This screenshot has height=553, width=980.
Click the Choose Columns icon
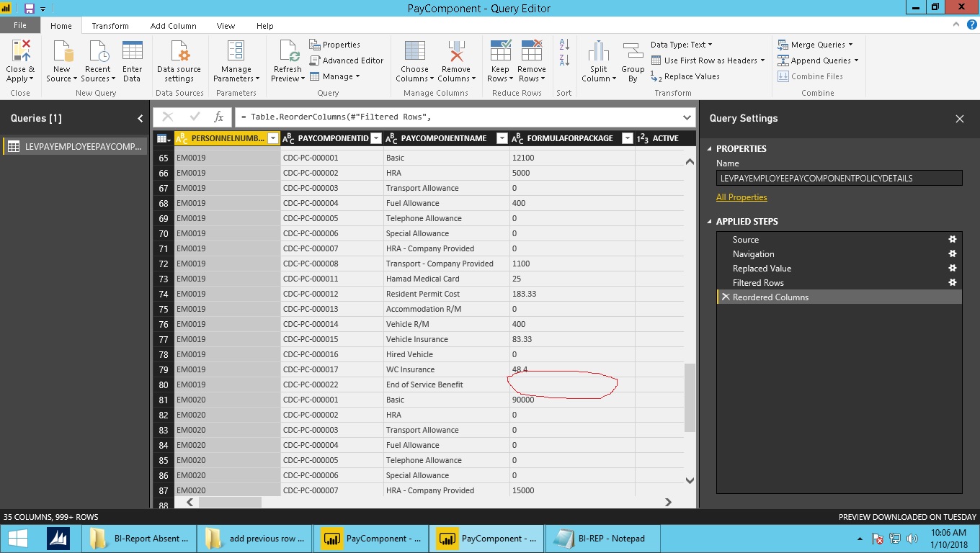pos(415,52)
